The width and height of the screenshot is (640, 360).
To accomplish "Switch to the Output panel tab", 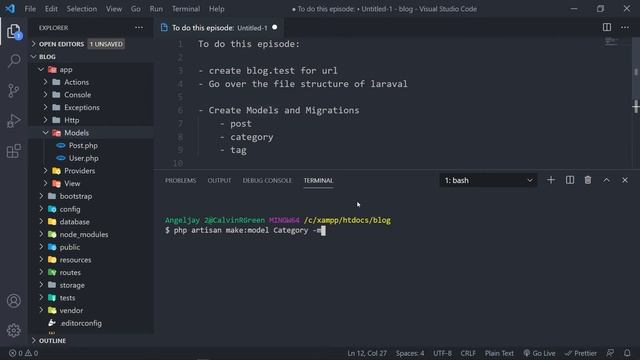I will 219,180.
